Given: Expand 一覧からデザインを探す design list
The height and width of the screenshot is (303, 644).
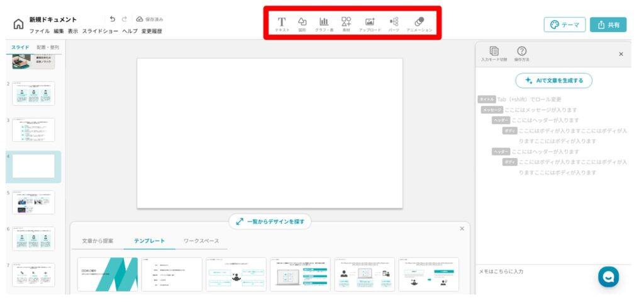Looking at the screenshot, I should coord(270,222).
